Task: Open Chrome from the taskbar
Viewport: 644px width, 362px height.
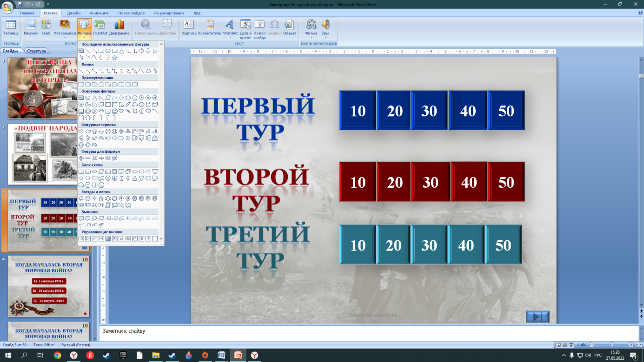Action: click(x=57, y=355)
